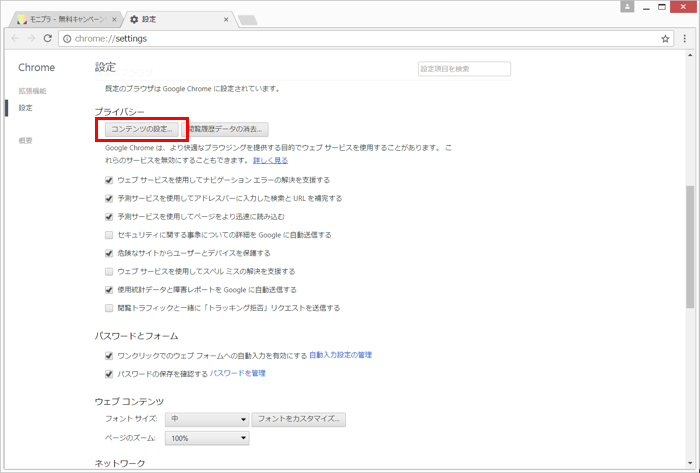This screenshot has width=700, height=473.
Task: Click the プライバシー section heading
Action: click(120, 112)
